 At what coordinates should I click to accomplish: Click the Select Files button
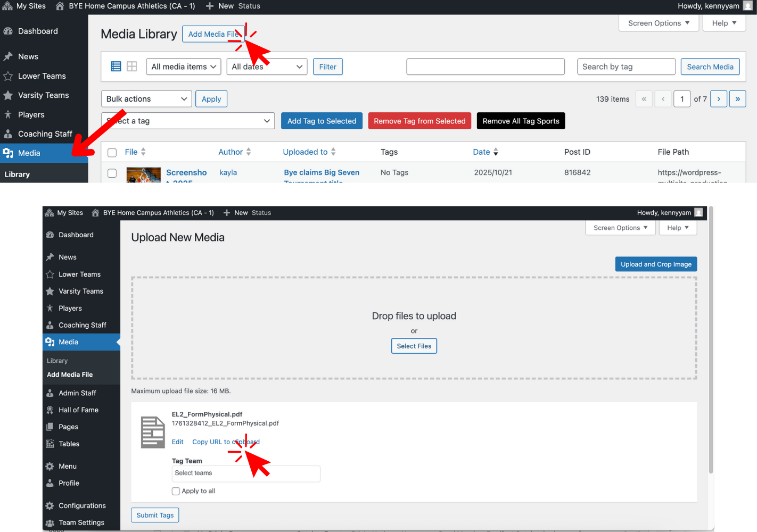(414, 346)
